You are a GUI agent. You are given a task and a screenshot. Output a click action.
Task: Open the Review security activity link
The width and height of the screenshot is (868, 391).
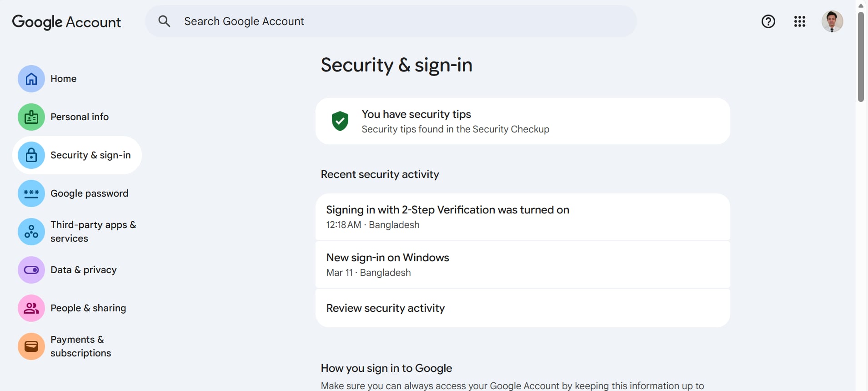(386, 308)
